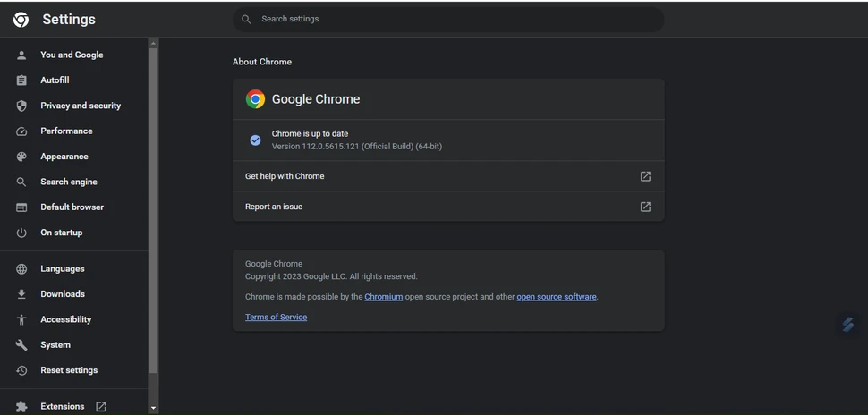Click the Appearance palette icon
This screenshot has height=415, width=868.
pos(21,157)
